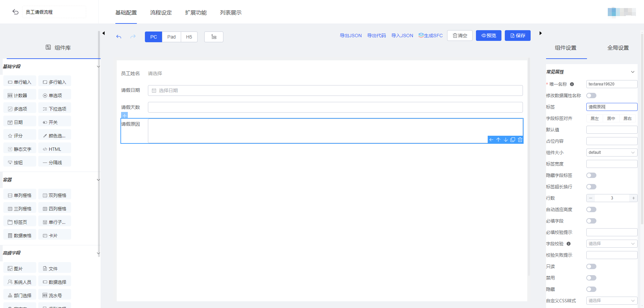Turn on 隐藏字段标签 switch
644x308 pixels.
coord(591,175)
